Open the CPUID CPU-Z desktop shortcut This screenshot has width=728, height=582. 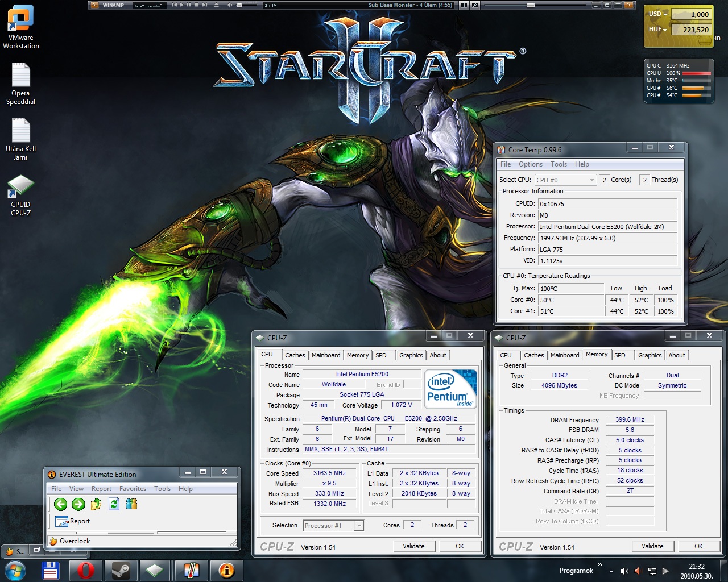20,196
